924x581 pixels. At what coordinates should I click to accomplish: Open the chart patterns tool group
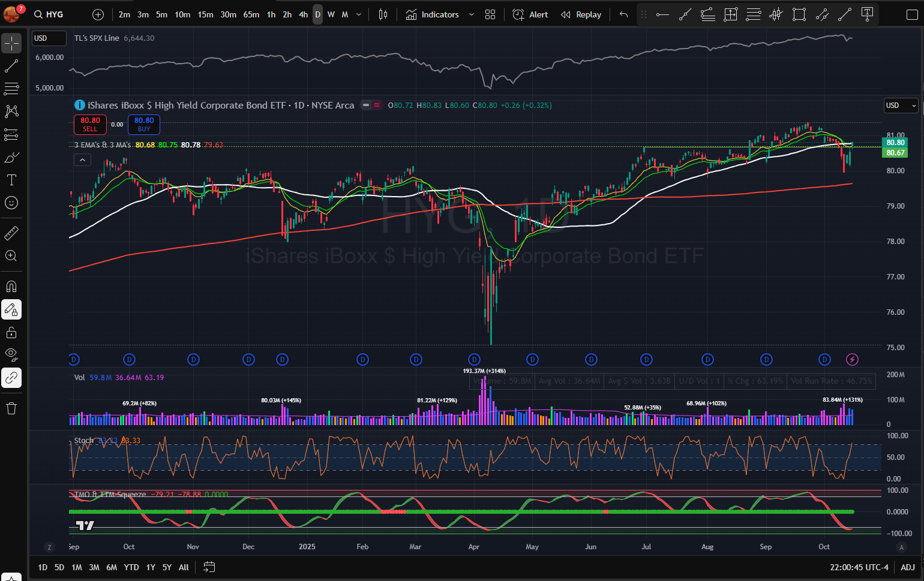[11, 112]
